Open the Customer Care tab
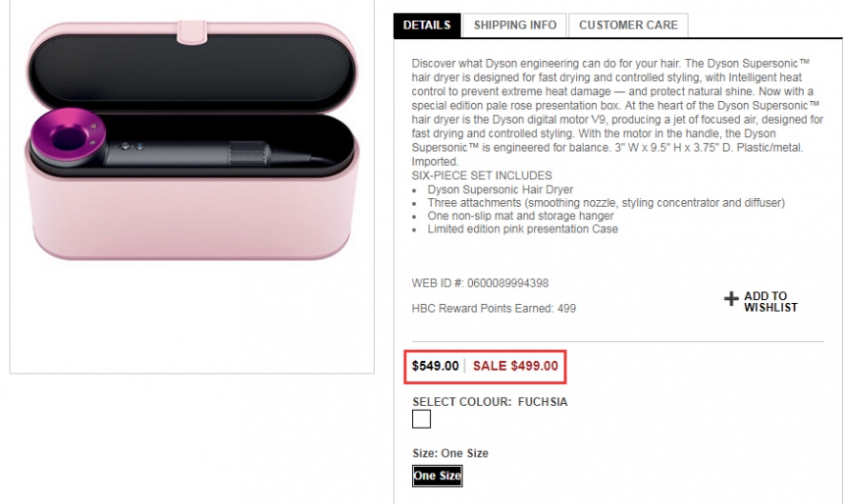 628,25
